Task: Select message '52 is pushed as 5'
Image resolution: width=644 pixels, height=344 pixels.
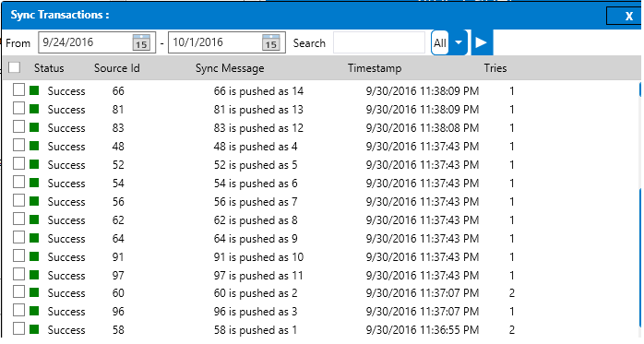Action: coord(256,165)
